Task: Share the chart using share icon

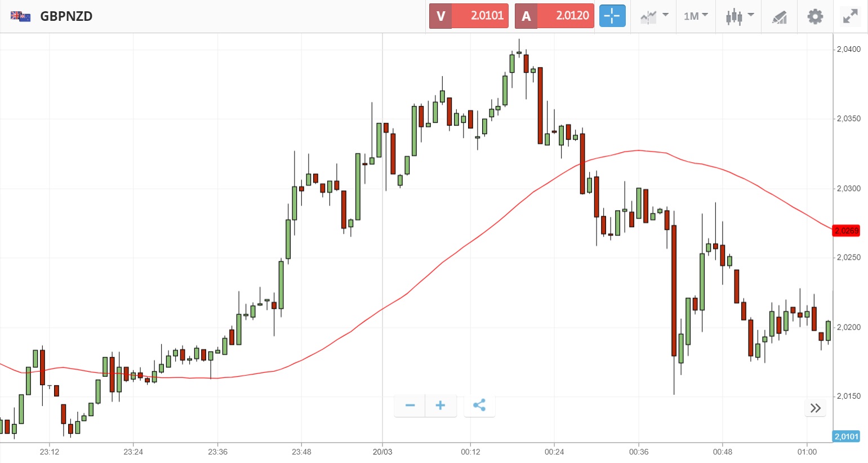Action: click(479, 406)
